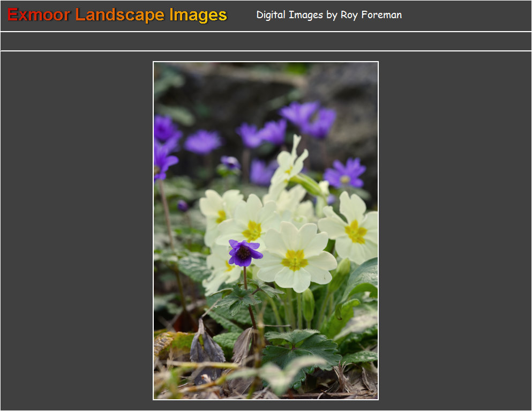This screenshot has width=532, height=411.
Task: Click the dark stem beneath the purple violet
Action: tap(249, 300)
